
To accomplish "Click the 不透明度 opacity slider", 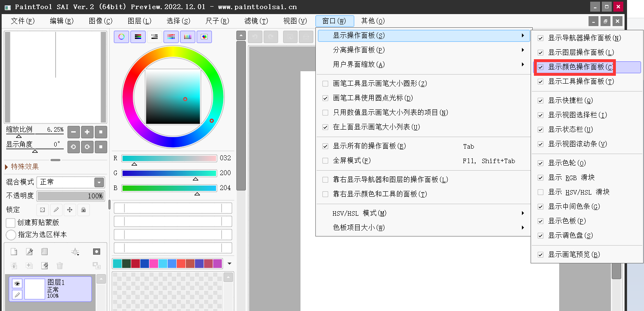I will pyautogui.click(x=70, y=196).
